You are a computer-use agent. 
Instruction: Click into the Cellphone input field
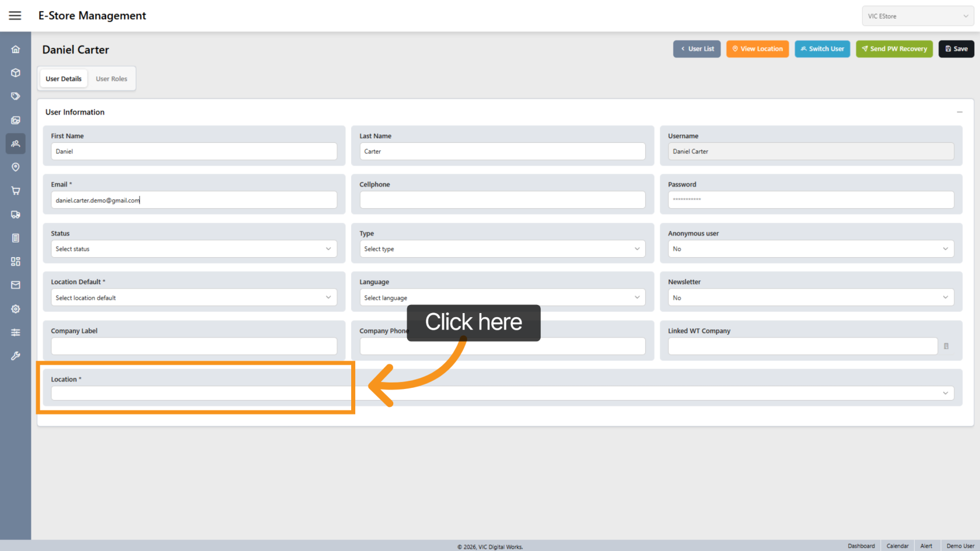pos(502,200)
